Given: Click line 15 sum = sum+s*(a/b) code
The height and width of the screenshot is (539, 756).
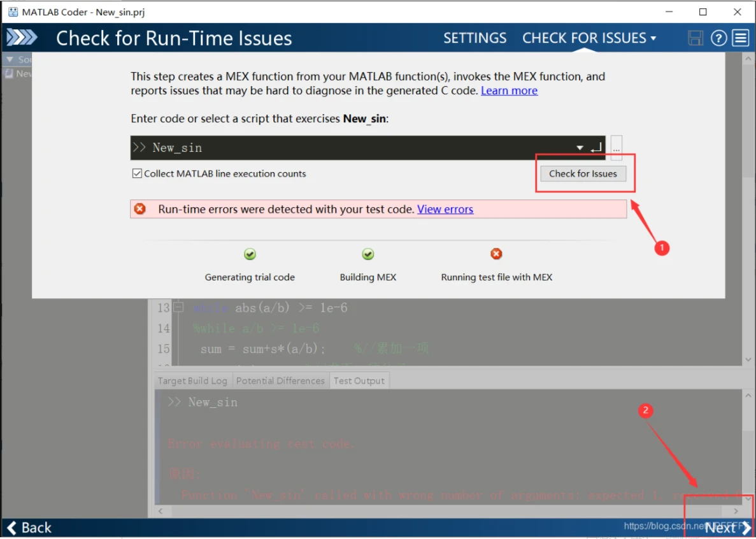Looking at the screenshot, I should tap(263, 349).
